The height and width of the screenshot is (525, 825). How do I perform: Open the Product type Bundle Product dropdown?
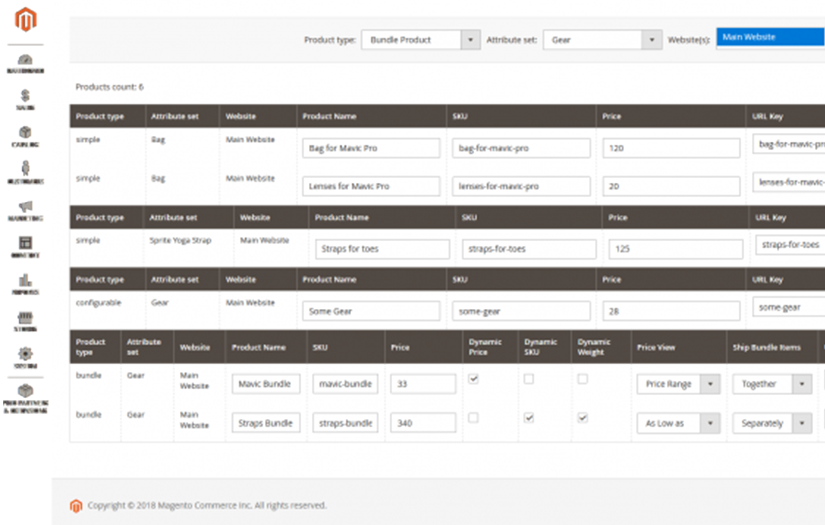(420, 40)
